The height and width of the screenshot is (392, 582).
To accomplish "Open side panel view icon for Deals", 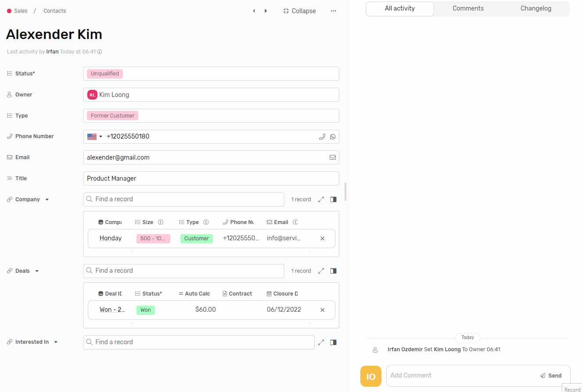I will click(x=333, y=271).
